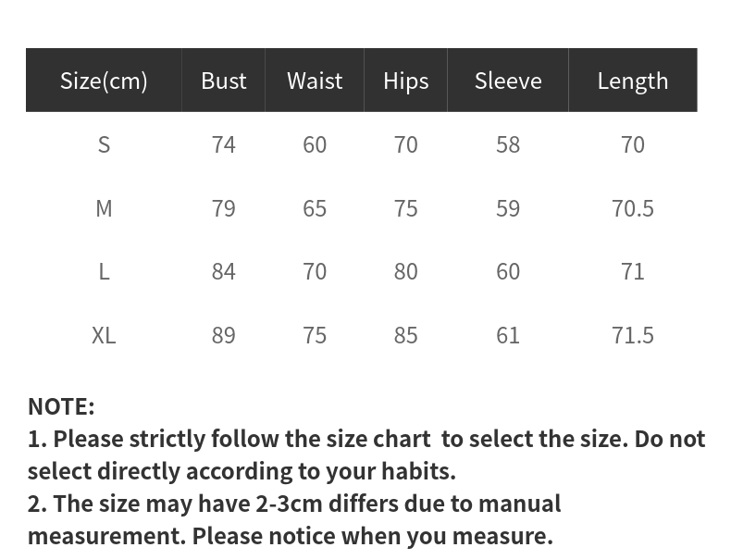
Task: Click the Bust column header
Action: click(223, 81)
